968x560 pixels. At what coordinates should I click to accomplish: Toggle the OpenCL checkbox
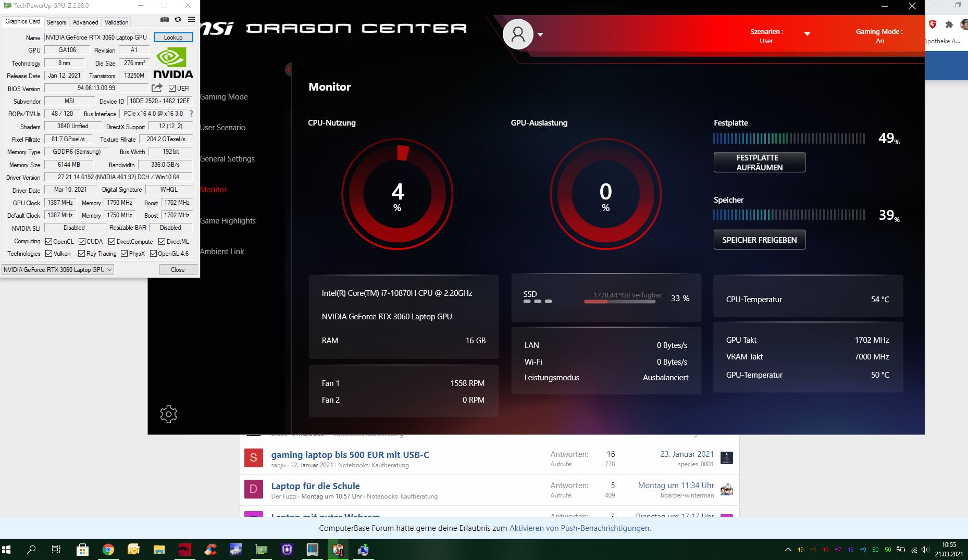[49, 242]
